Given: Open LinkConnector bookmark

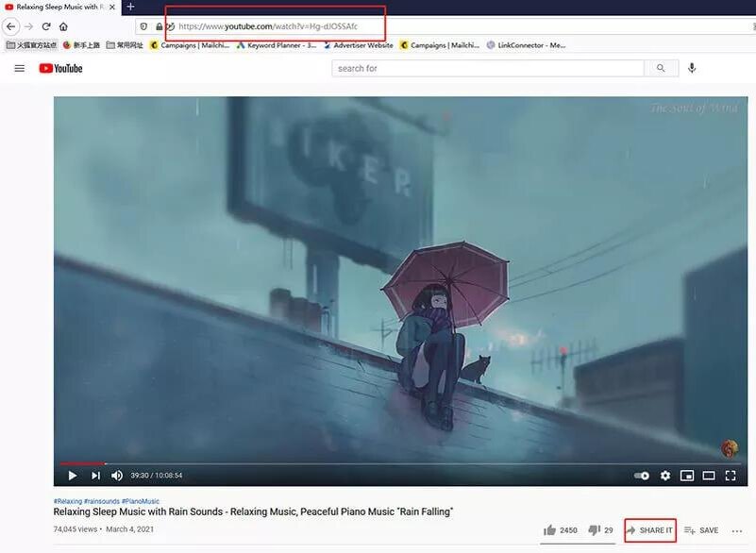Looking at the screenshot, I should point(527,45).
